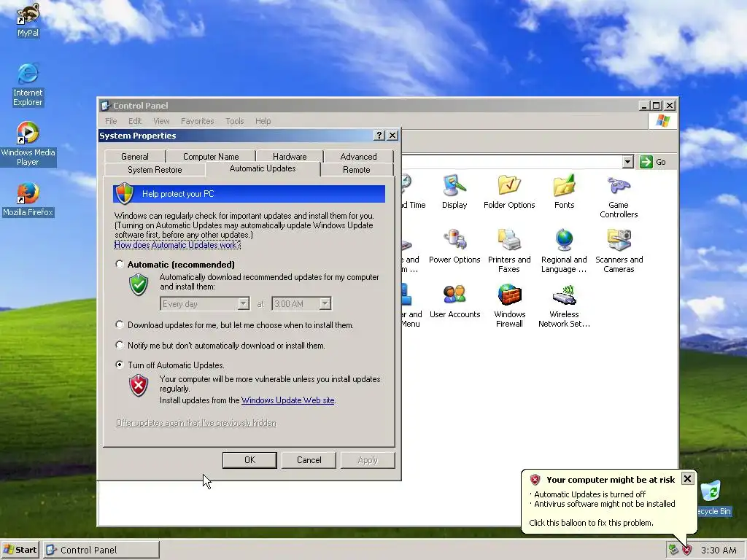747x560 pixels.
Task: Open the File menu in Control Panel
Action: pyautogui.click(x=111, y=121)
